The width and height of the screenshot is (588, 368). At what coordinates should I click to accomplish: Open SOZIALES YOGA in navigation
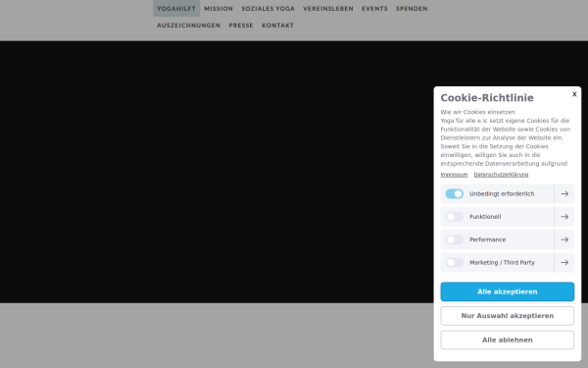click(269, 8)
